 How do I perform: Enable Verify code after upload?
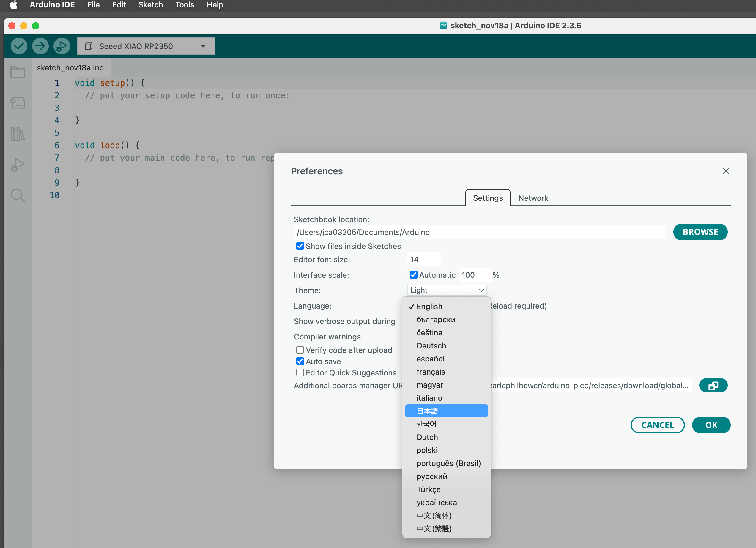(x=300, y=350)
